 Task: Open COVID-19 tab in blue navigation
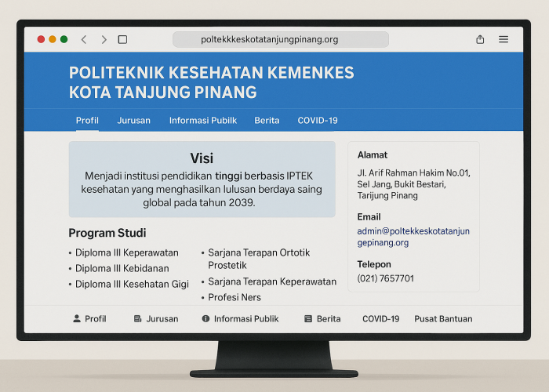pos(318,121)
